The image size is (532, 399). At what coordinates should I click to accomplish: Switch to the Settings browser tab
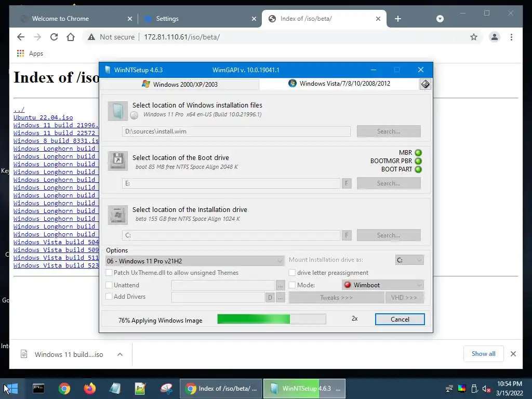pos(199,19)
